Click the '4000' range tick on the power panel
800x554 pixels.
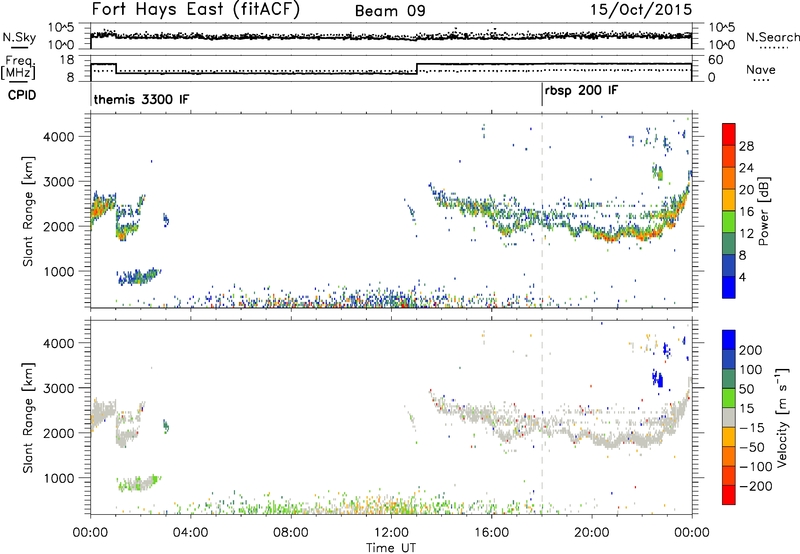tap(59, 137)
